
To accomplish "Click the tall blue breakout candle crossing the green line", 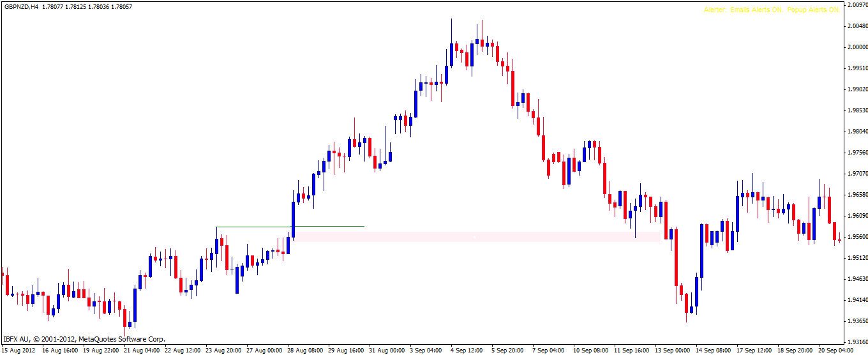I will point(294,217).
